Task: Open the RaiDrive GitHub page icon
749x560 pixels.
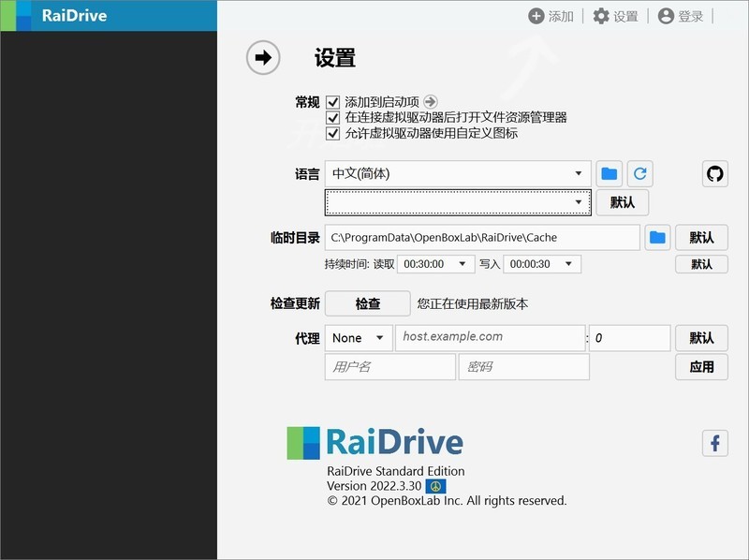Action: click(714, 173)
